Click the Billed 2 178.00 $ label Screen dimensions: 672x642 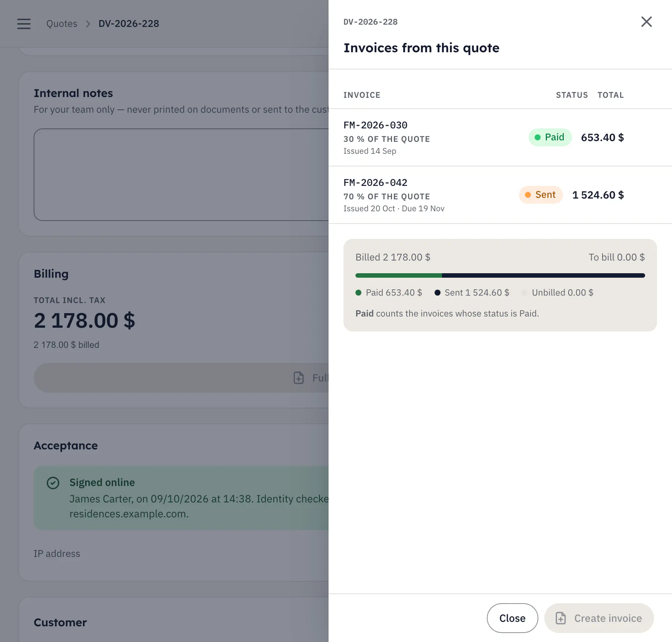coord(393,257)
